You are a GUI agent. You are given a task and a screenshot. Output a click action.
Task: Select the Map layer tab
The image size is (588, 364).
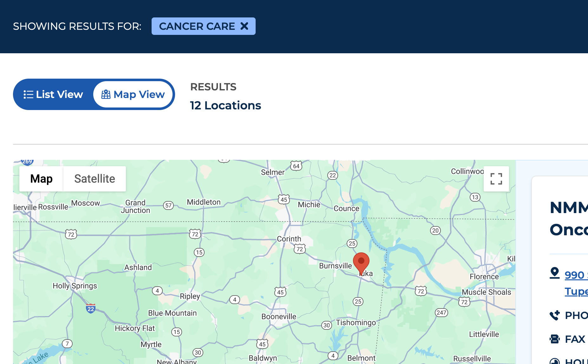click(x=41, y=179)
